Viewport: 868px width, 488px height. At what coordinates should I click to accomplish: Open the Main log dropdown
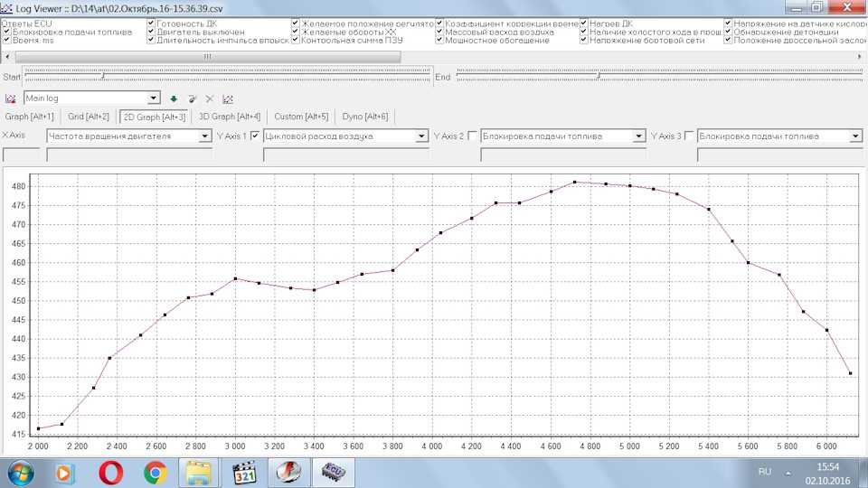pos(154,98)
